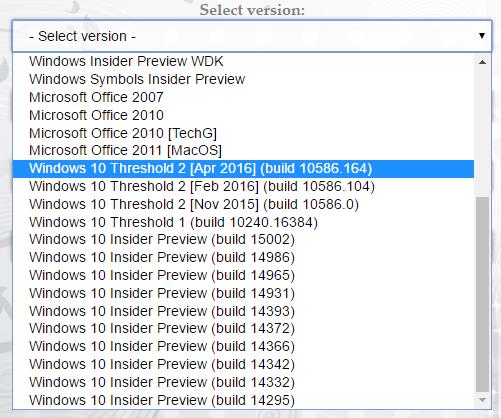Choose Insider Preview build 15002

pos(243,240)
